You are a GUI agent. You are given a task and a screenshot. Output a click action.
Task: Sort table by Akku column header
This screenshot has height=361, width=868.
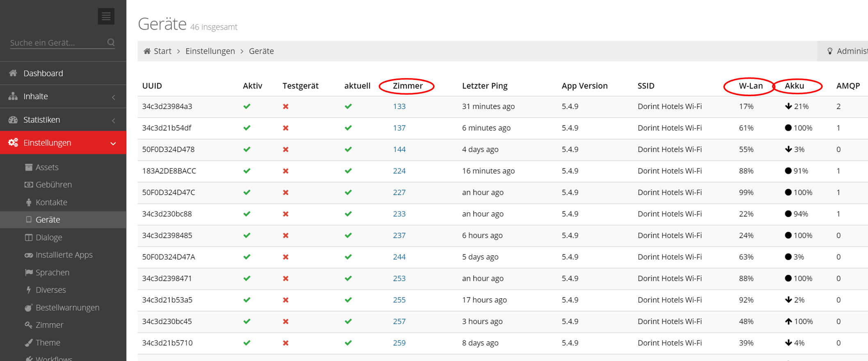click(794, 86)
